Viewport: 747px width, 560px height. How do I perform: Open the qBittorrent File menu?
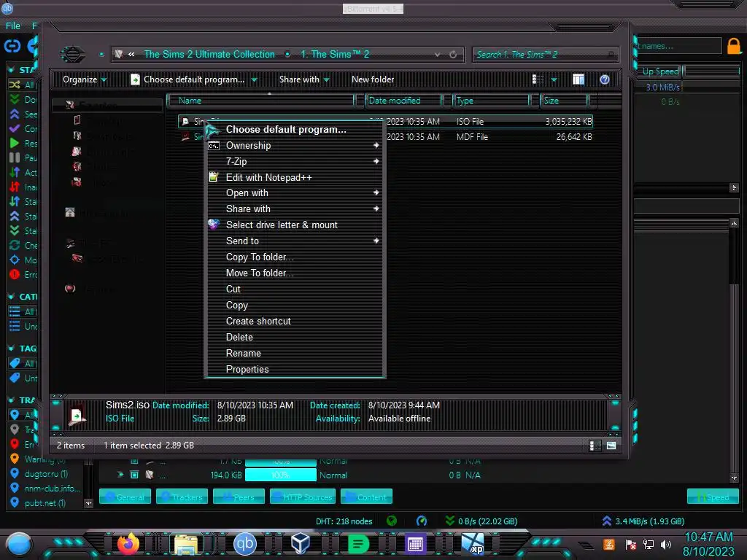point(13,26)
